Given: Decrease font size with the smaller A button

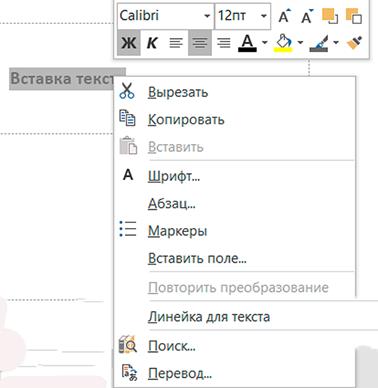Looking at the screenshot, I should (x=307, y=16).
